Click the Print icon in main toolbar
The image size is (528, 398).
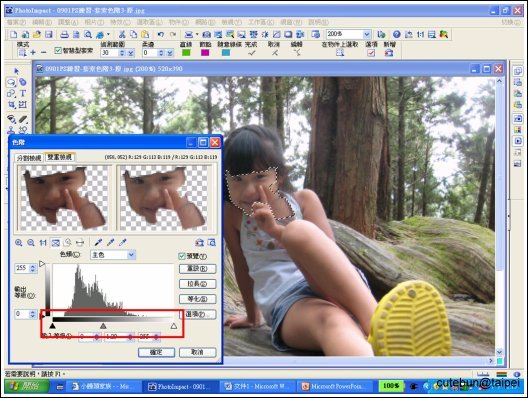(x=64, y=34)
